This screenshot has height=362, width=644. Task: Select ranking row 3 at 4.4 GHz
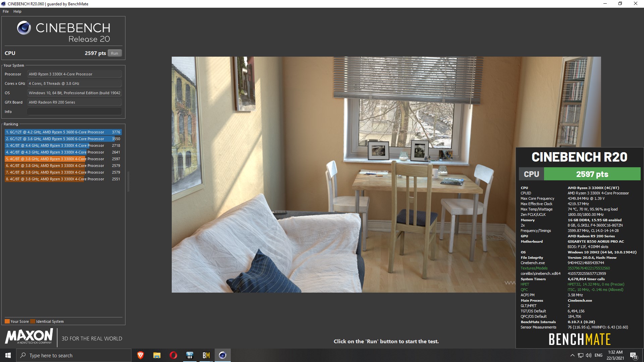[63, 145]
